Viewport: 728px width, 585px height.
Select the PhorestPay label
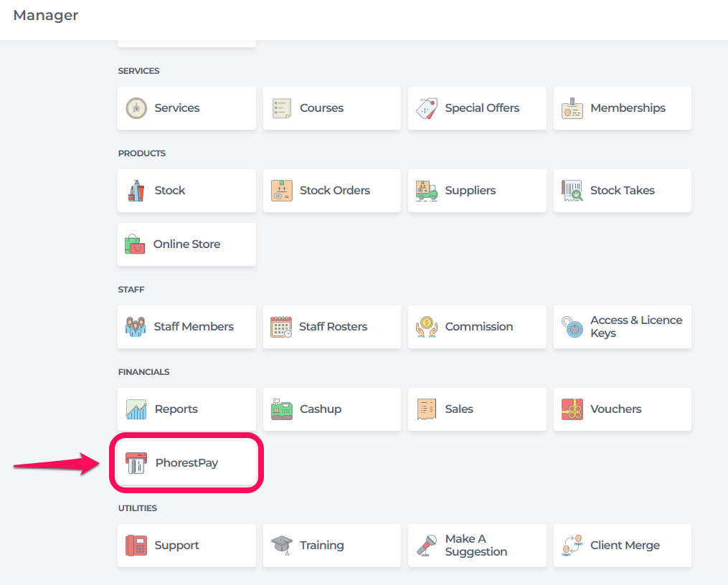[186, 463]
